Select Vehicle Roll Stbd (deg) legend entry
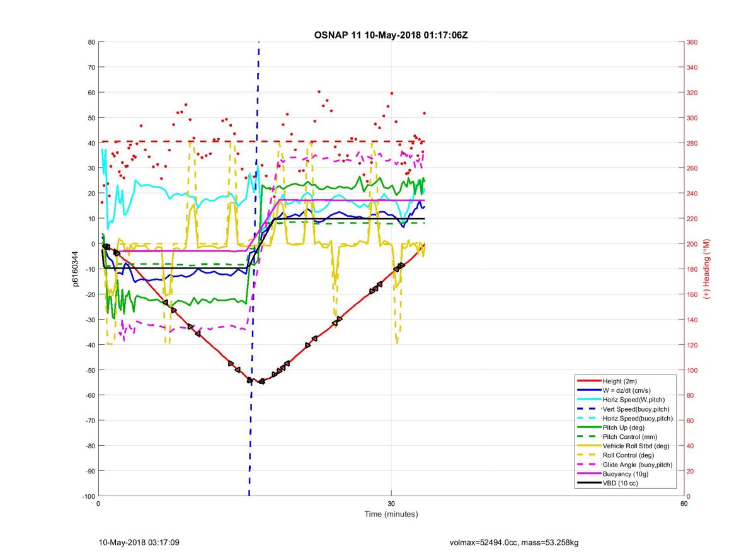756x558 pixels. pos(636,446)
